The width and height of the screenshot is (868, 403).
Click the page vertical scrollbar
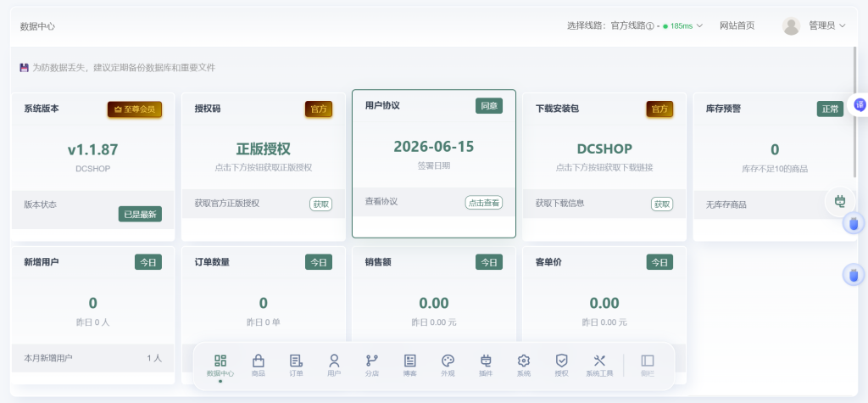[855, 111]
